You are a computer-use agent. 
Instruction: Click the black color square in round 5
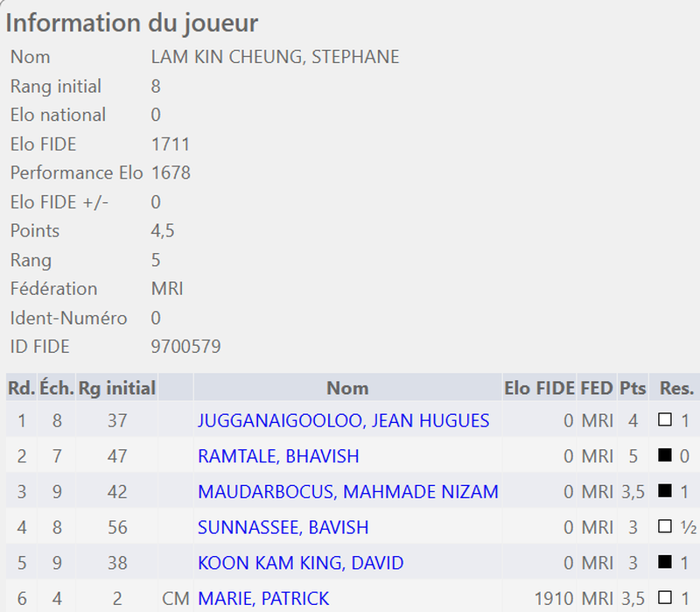click(665, 563)
